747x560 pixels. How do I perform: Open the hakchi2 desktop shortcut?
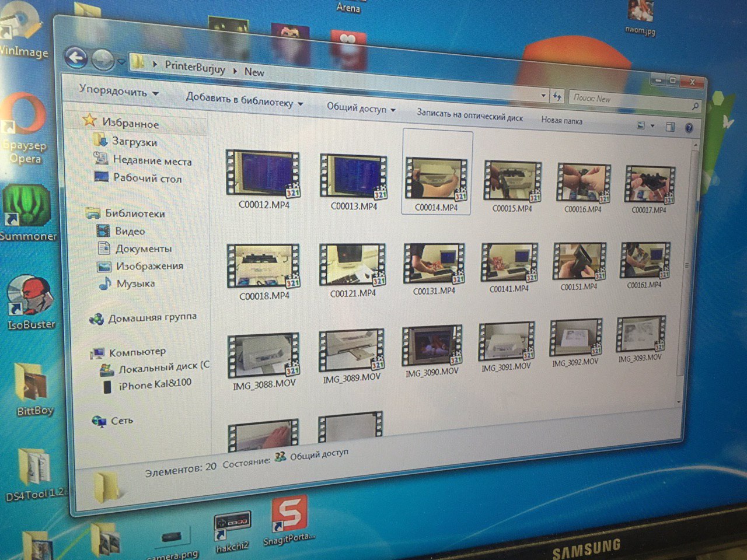[232, 533]
